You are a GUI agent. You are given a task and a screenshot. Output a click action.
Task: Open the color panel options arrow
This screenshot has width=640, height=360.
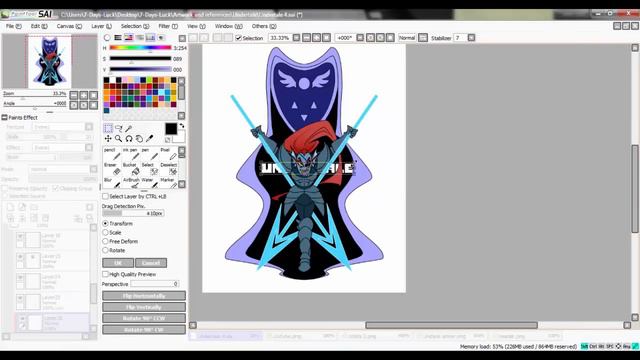tap(182, 38)
